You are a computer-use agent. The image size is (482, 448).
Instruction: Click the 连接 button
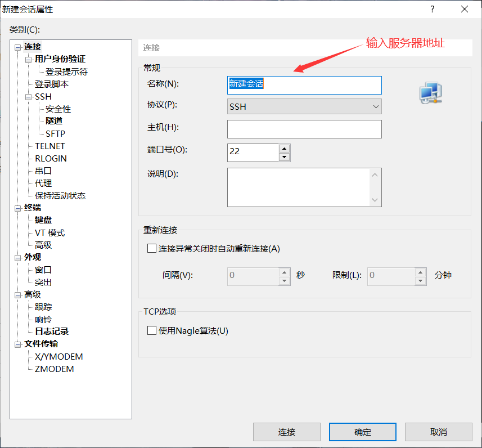(287, 432)
